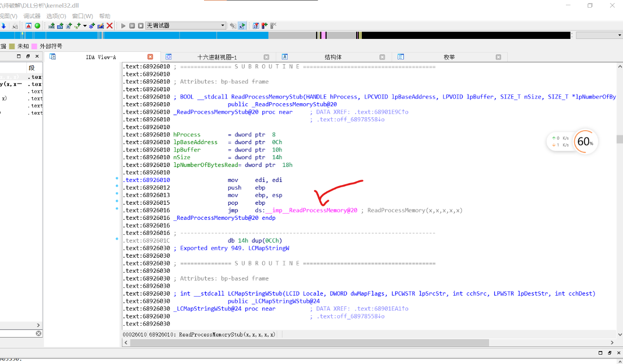This screenshot has height=364, width=623.
Task: Click the red triangle toolbar icon
Action: click(29, 25)
